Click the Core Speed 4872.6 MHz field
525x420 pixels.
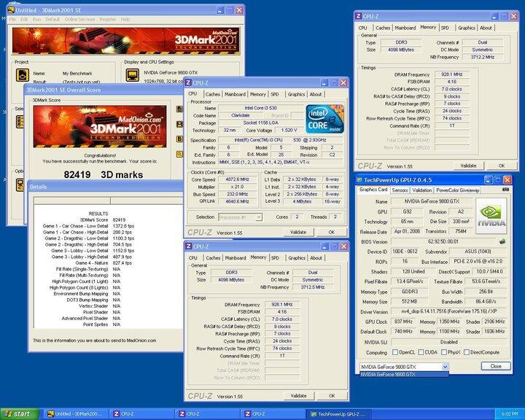(x=238, y=179)
